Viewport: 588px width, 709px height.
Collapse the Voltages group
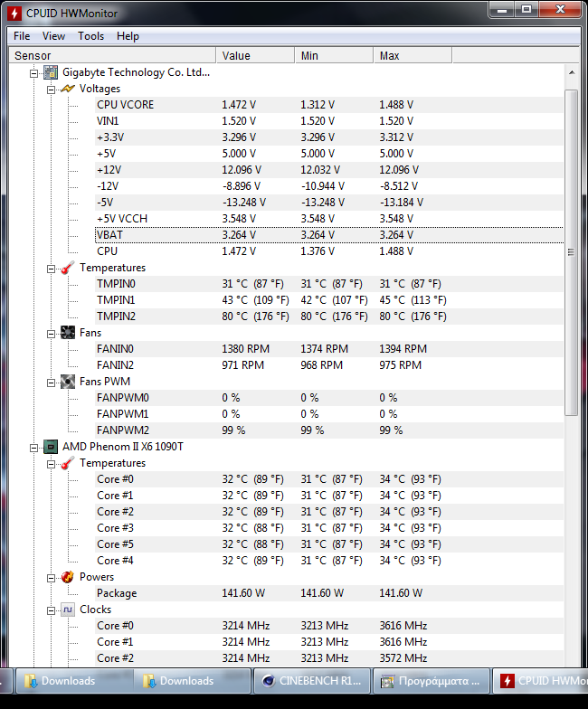pyautogui.click(x=51, y=90)
